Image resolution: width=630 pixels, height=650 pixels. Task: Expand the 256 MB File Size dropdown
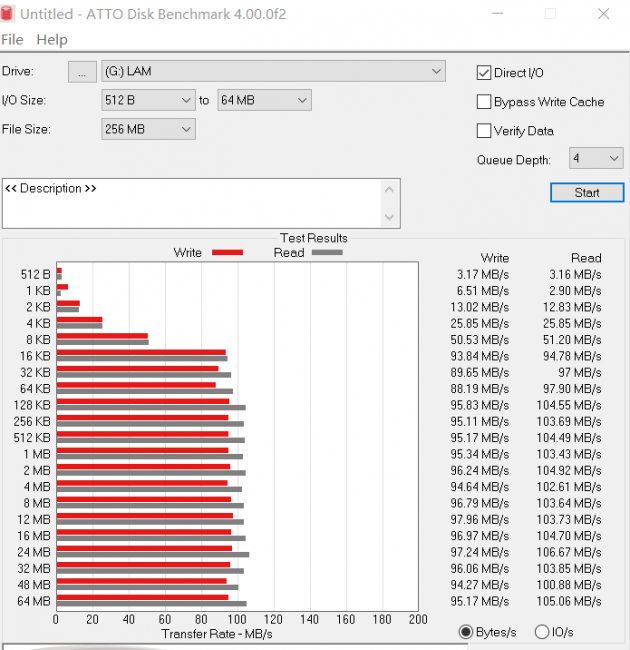click(x=148, y=129)
